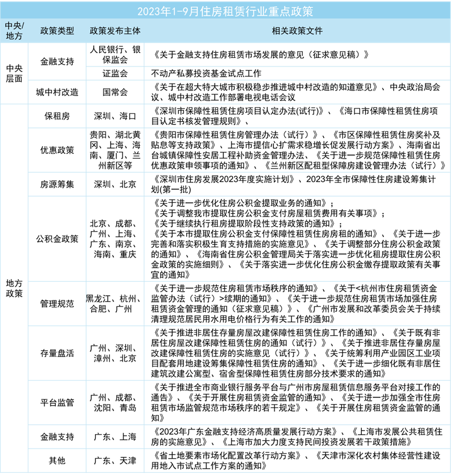The width and height of the screenshot is (451, 476).
Task: Click the 相关政策文件 column header
Action: (x=297, y=31)
